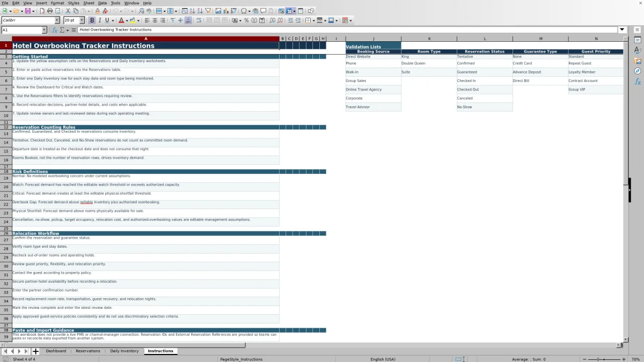The image size is (644, 362).
Task: Click the yellow highlight background color swatch
Action: click(133, 20)
